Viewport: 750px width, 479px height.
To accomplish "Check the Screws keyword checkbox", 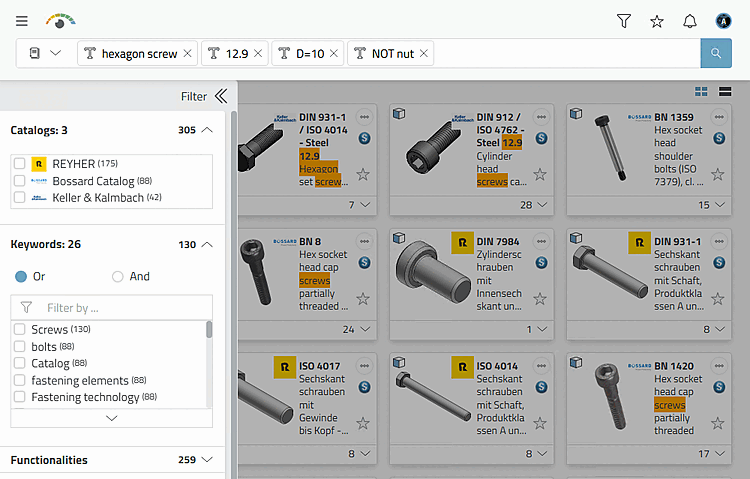I will 20,329.
